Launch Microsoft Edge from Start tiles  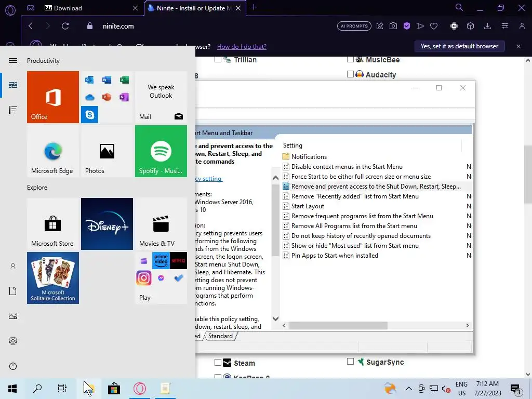[x=53, y=151]
